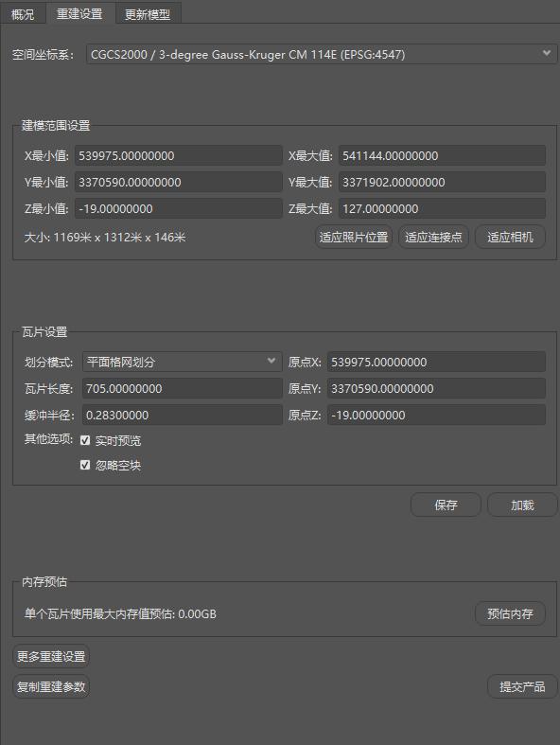Toggle the 实时预览 checkbox
Viewport: 560px width, 745px height.
tap(85, 440)
